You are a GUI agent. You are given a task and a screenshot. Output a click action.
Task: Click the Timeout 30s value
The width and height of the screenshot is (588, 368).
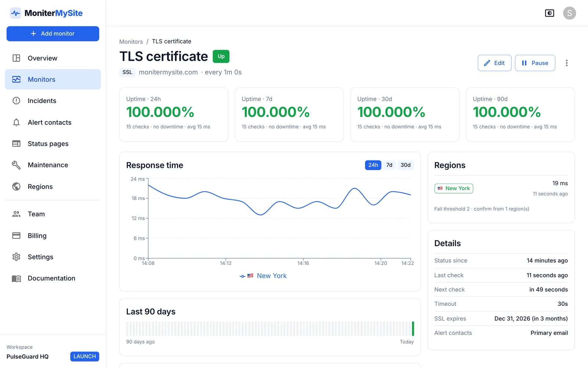click(563, 304)
